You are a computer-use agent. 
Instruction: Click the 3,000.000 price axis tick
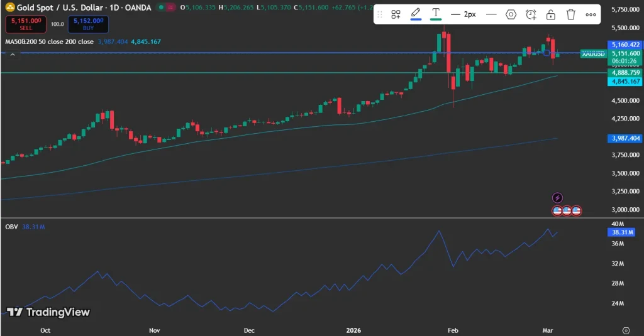(626, 210)
